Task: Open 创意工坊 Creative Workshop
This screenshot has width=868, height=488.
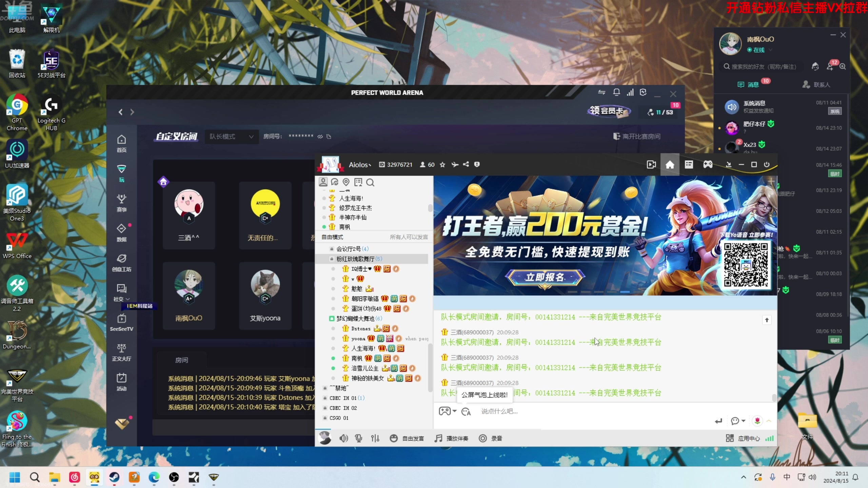Action: click(121, 261)
